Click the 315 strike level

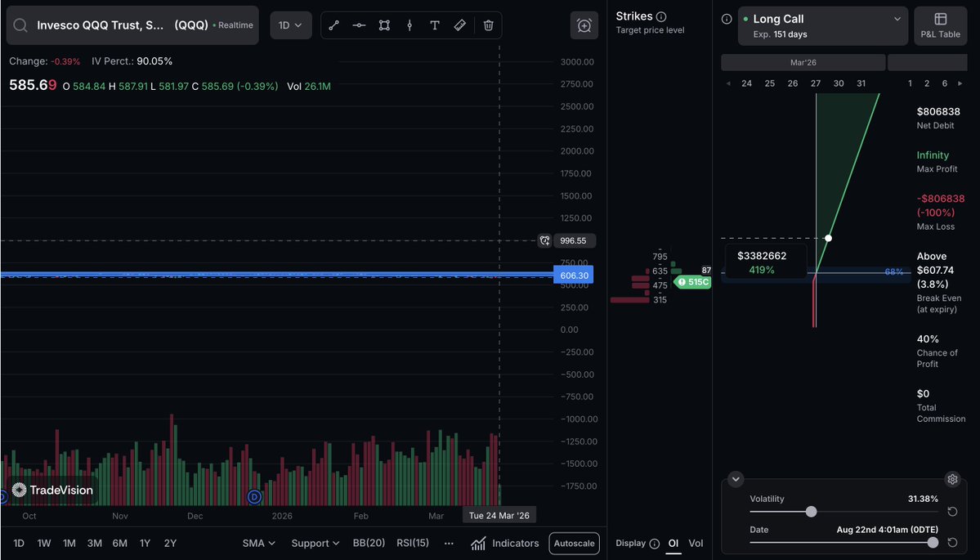click(x=660, y=300)
